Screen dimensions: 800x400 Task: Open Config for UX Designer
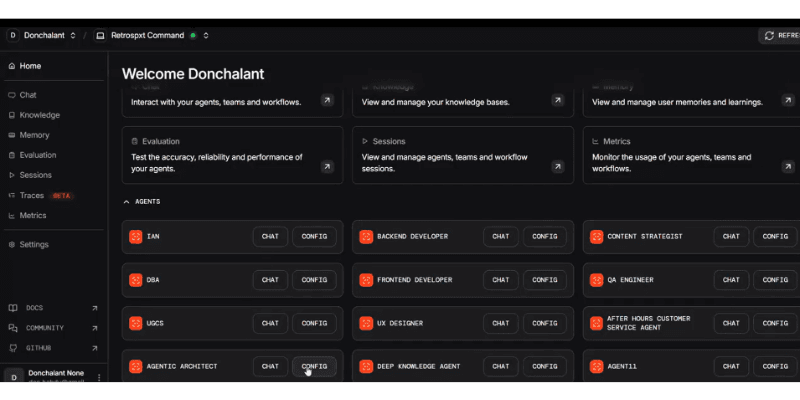(545, 323)
